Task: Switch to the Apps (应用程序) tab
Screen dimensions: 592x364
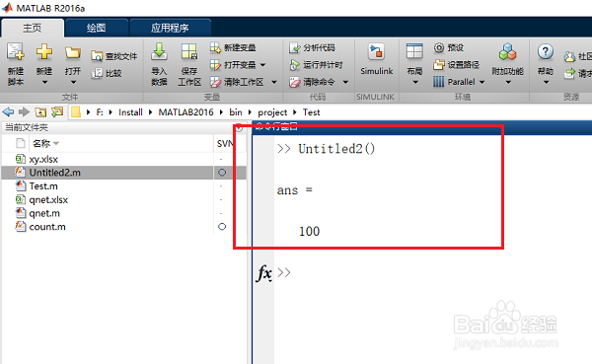Action: point(170,28)
